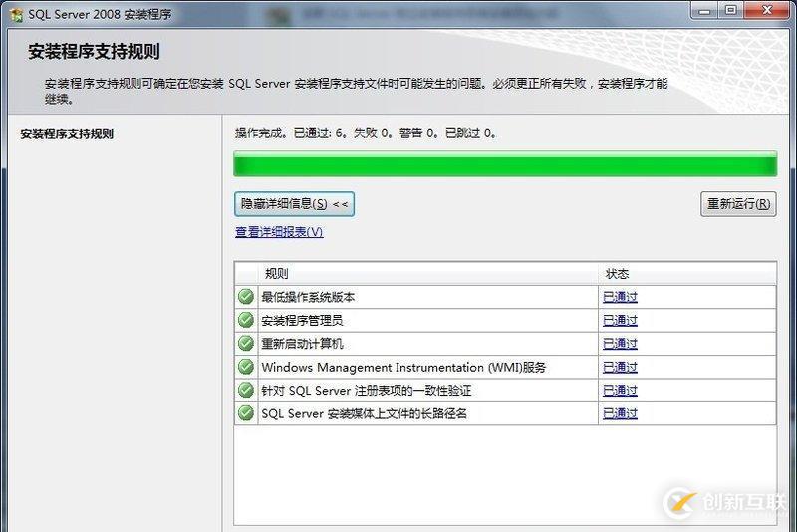Viewport: 797px width, 532px height.
Task: Click the green completed progress bar
Action: 504,164
